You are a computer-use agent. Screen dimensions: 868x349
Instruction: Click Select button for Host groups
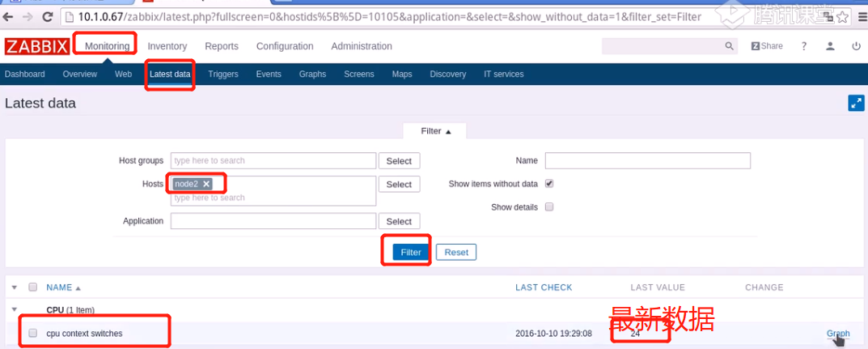pyautogui.click(x=399, y=161)
